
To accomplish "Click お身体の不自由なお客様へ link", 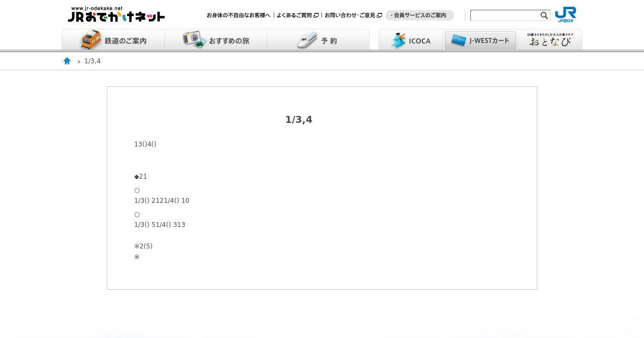I will pos(238,16).
